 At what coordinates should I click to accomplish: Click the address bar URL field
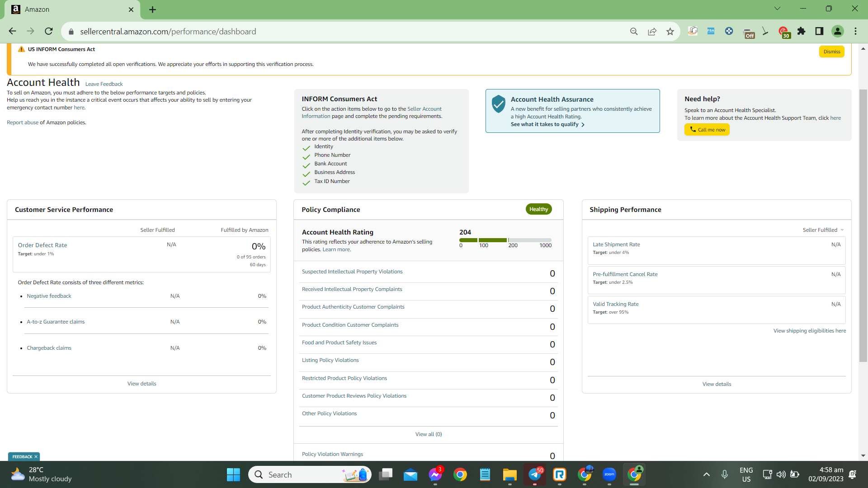(x=348, y=32)
